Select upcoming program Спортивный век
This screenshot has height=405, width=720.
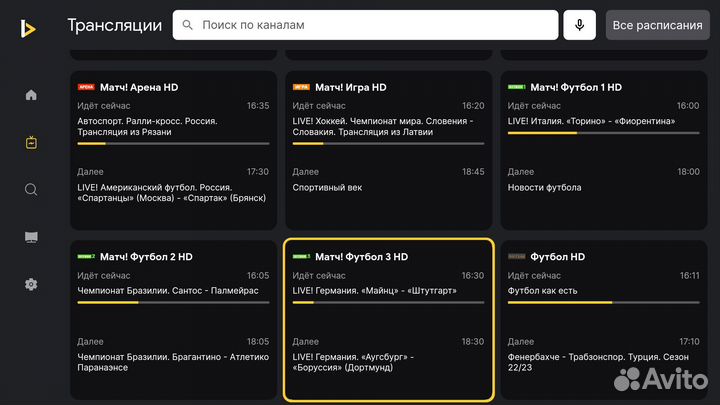tap(328, 187)
